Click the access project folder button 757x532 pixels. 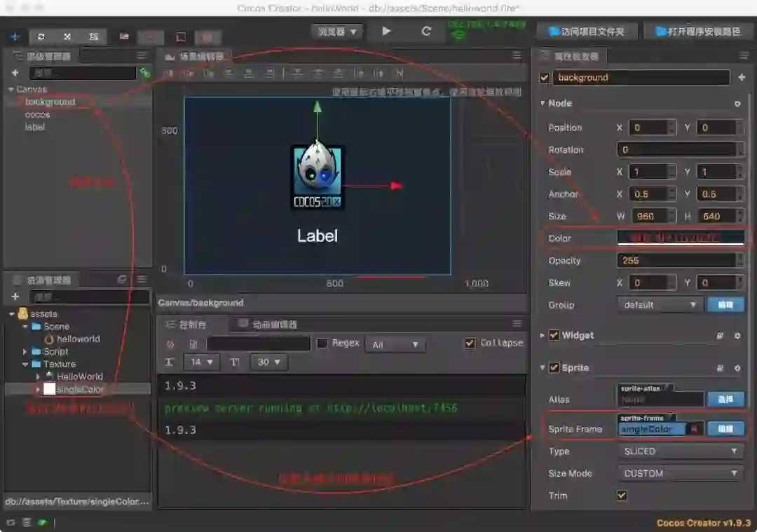[587, 32]
